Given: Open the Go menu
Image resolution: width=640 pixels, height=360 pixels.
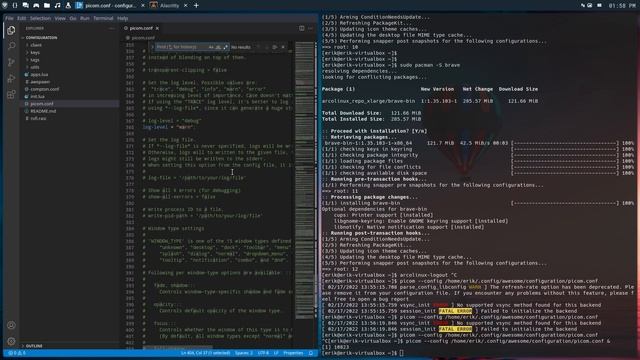Looking at the screenshot, I should click(73, 18).
